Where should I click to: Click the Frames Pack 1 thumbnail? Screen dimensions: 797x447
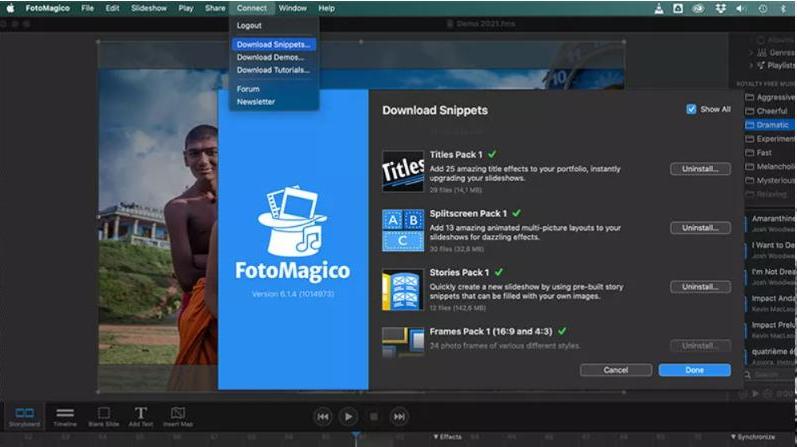coord(403,342)
